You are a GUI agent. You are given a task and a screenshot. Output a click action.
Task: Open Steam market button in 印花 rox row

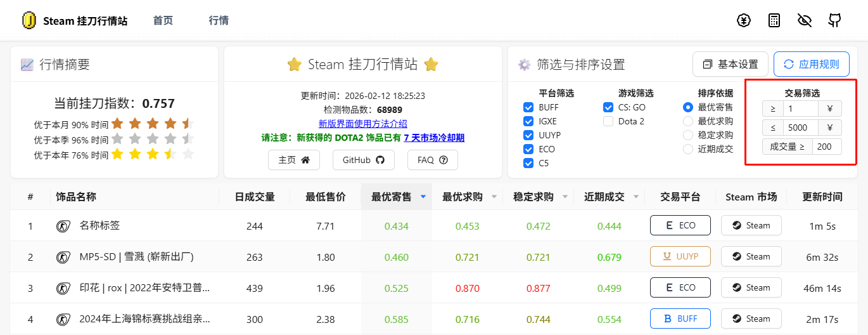[x=751, y=287]
